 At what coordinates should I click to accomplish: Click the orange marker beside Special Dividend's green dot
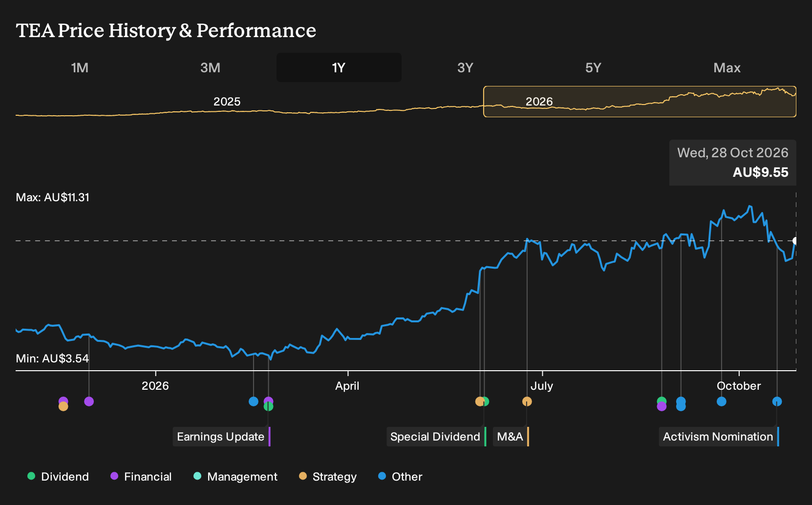(479, 401)
